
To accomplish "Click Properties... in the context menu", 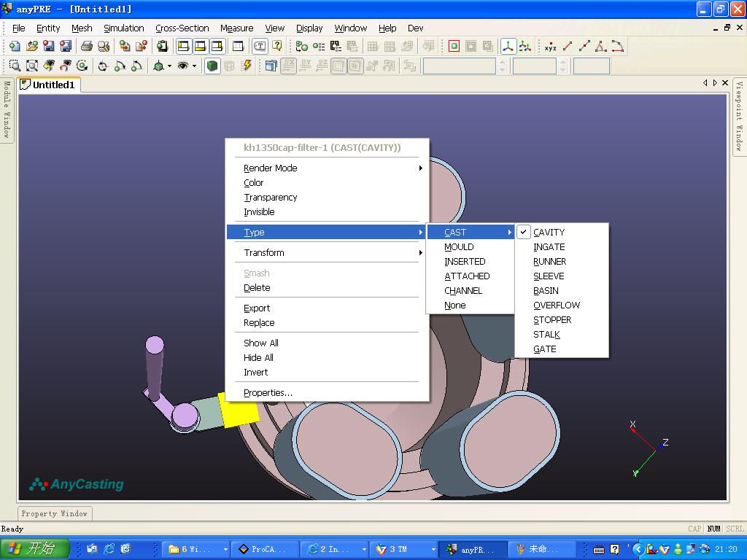I will [x=327, y=393].
